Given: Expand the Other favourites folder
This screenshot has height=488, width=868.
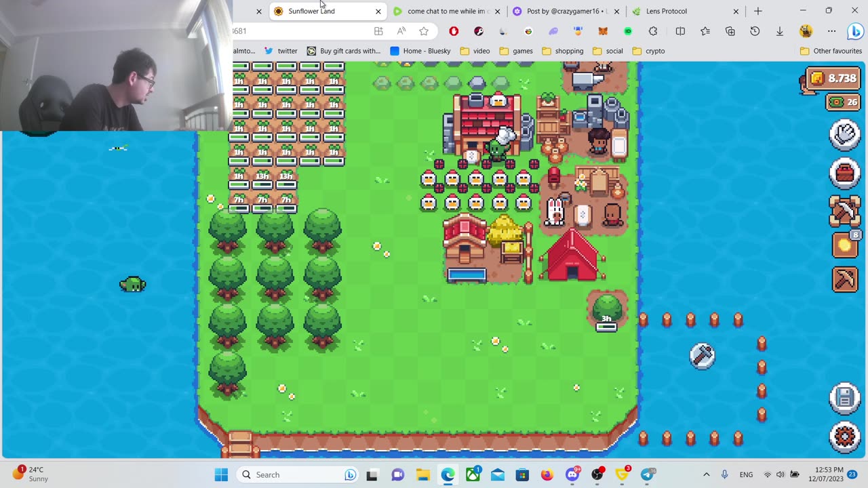Looking at the screenshot, I should click(x=831, y=51).
